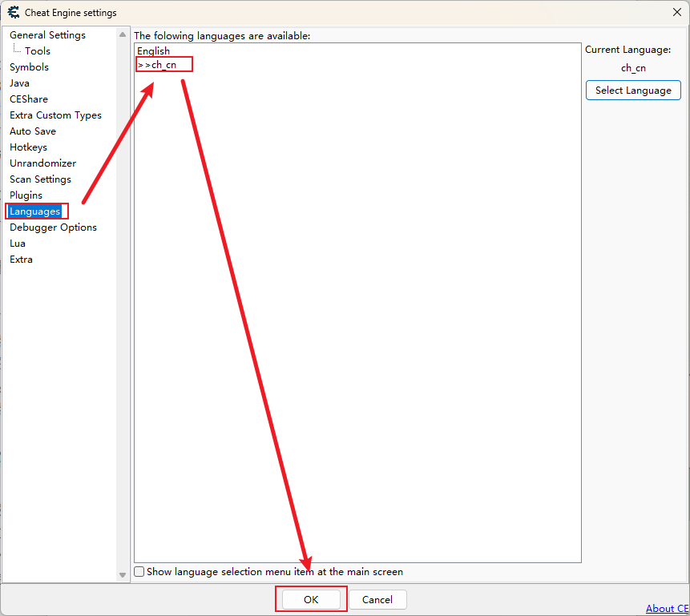This screenshot has width=690, height=616.
Task: Open General Settings in the tree
Action: click(47, 35)
